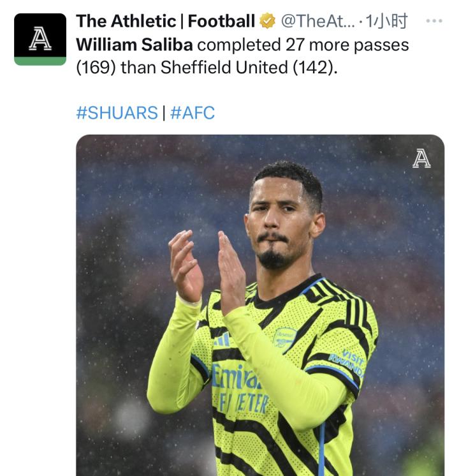459x476 pixels.
Task: Click The Athletic watermark logo in photo
Action: (421, 158)
